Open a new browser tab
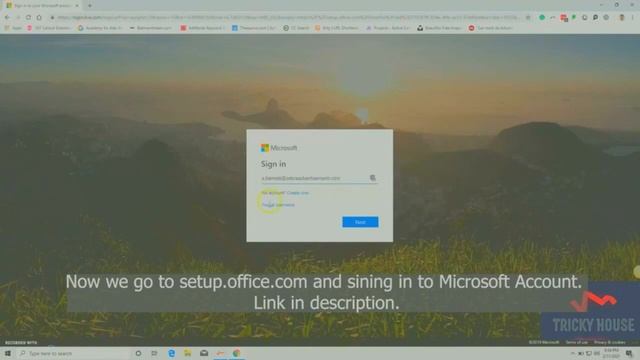The height and width of the screenshot is (360, 640). coord(89,6)
